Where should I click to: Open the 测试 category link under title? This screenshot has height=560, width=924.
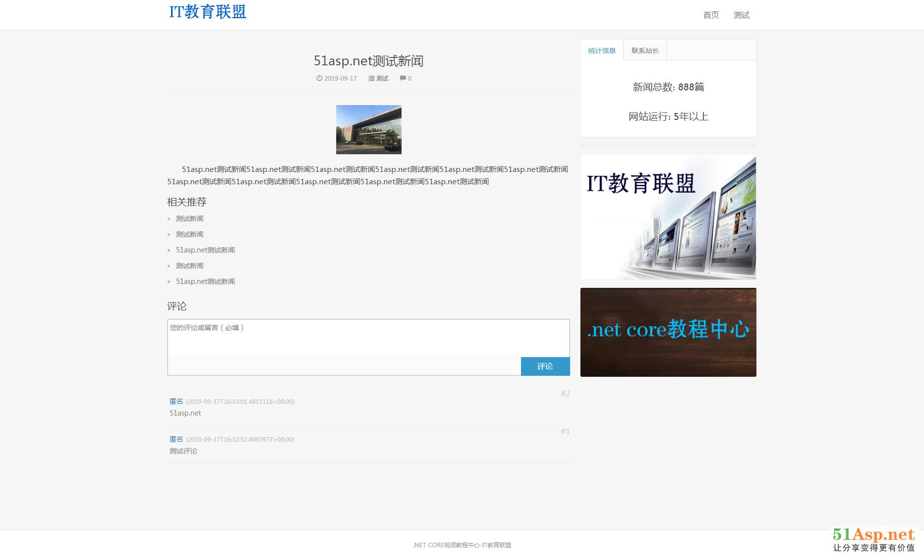[x=382, y=79]
